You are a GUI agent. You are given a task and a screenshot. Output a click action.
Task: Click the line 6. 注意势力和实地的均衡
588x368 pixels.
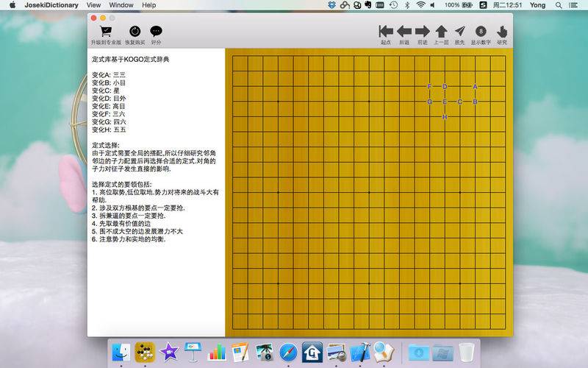[129, 239]
